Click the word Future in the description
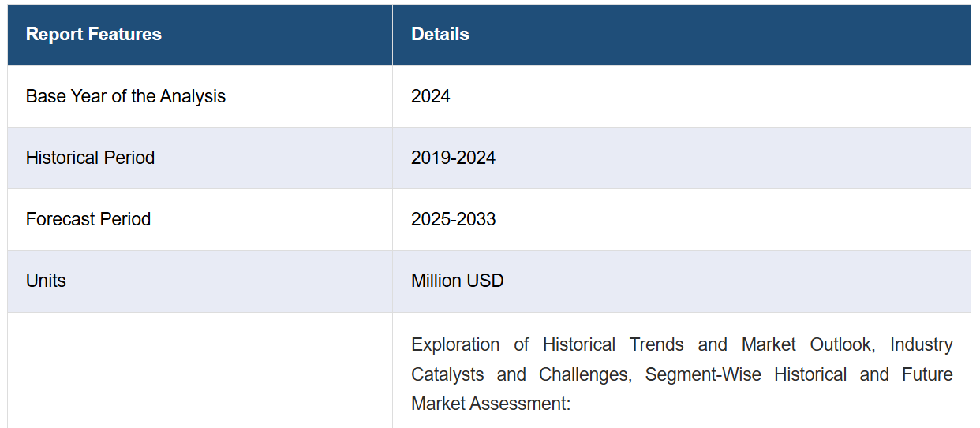 (928, 374)
